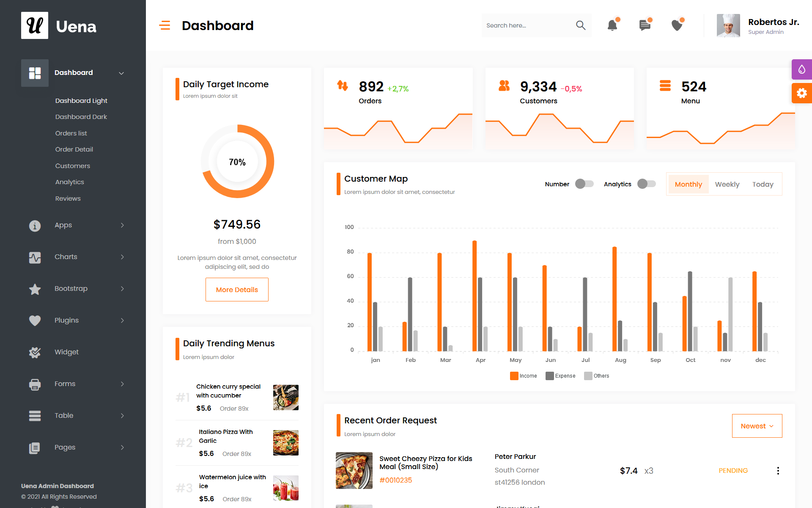The image size is (812, 508).
Task: Enable the Analytics toggle in Customer Map
Action: (646, 184)
